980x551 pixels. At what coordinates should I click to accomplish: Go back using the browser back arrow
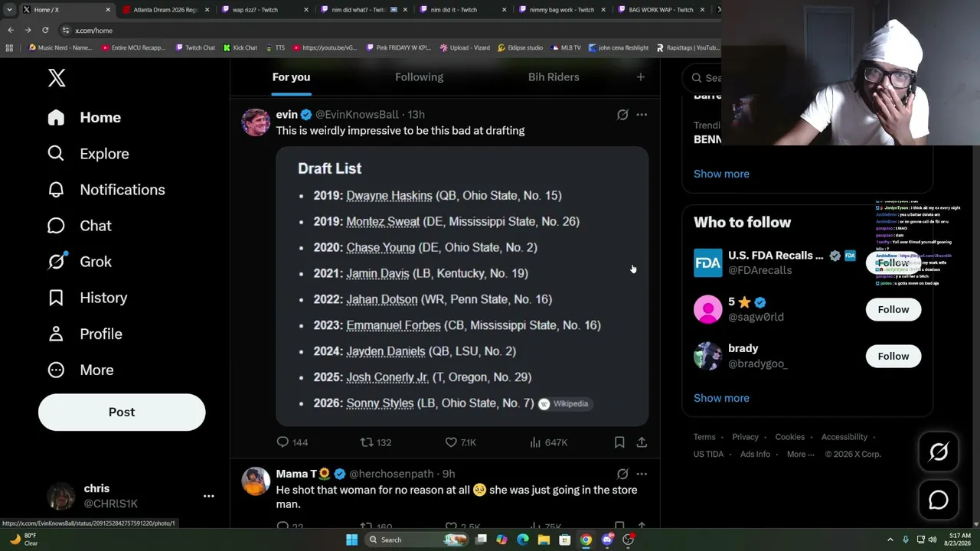[x=11, y=30]
